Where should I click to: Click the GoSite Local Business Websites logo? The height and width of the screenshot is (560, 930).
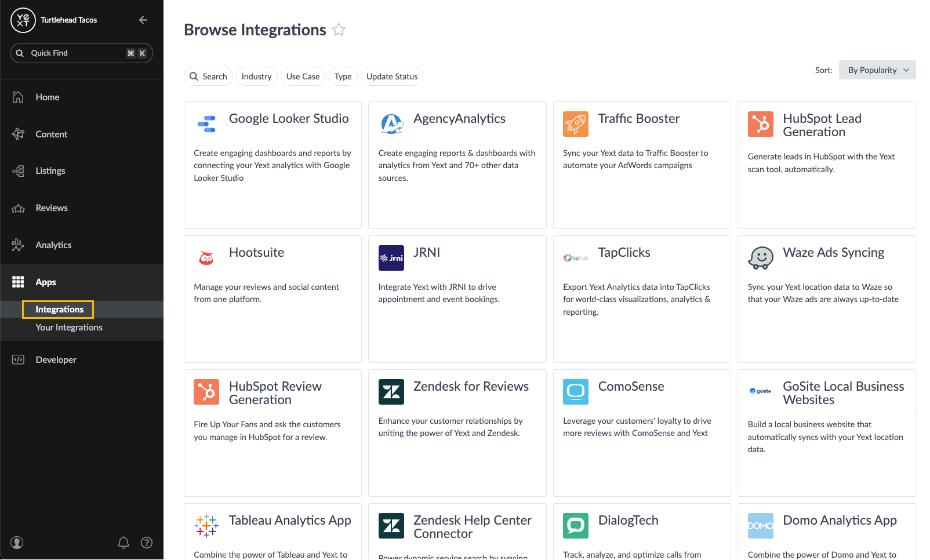[761, 392]
